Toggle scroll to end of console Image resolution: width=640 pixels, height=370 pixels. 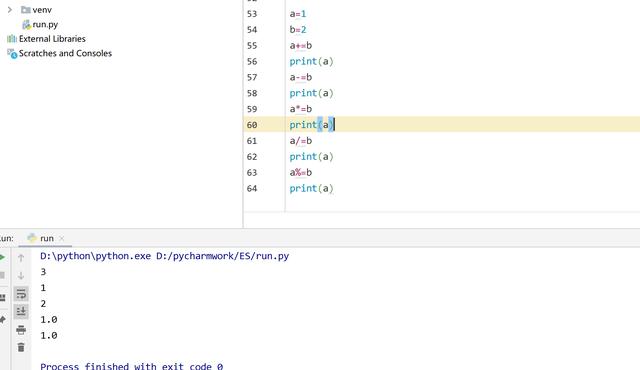click(21, 312)
